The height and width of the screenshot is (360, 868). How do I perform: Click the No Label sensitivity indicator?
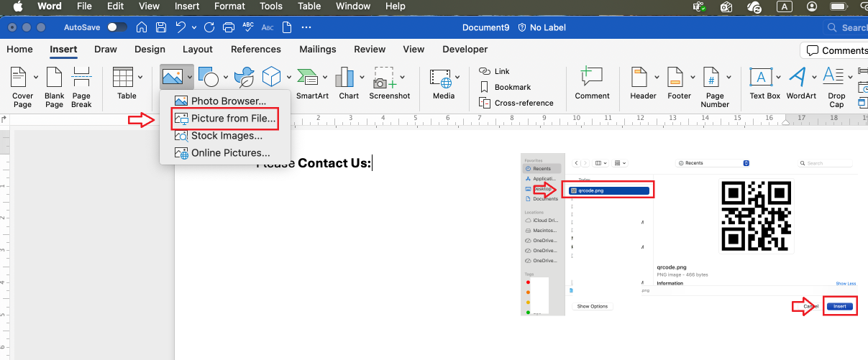(x=542, y=27)
